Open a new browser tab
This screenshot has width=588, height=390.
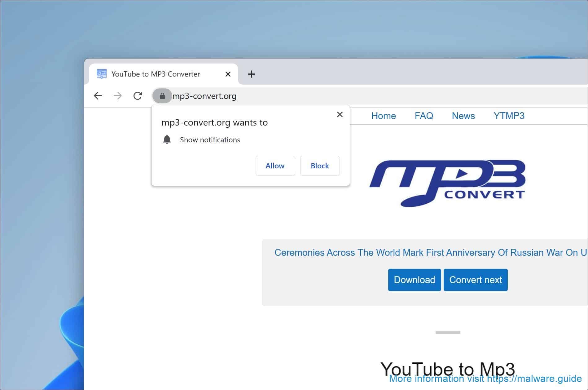click(x=252, y=74)
